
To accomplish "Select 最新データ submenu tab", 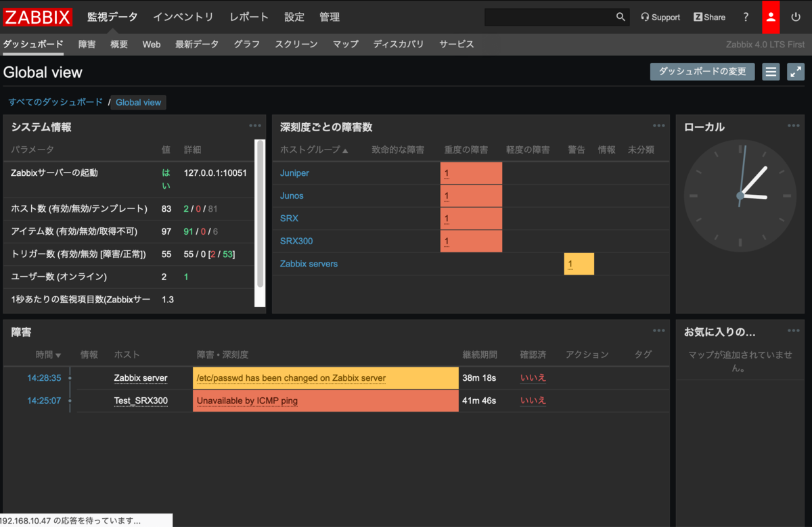I will click(x=197, y=44).
